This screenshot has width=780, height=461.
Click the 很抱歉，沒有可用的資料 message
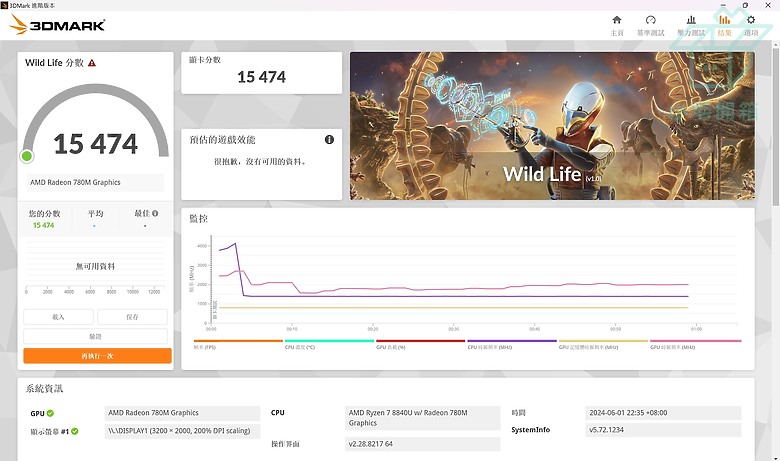260,162
